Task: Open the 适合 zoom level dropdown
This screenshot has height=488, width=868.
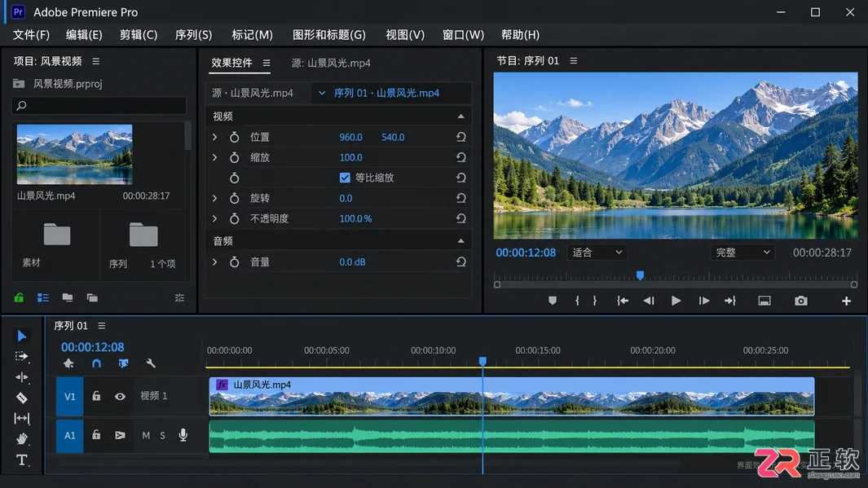Action: coord(597,253)
